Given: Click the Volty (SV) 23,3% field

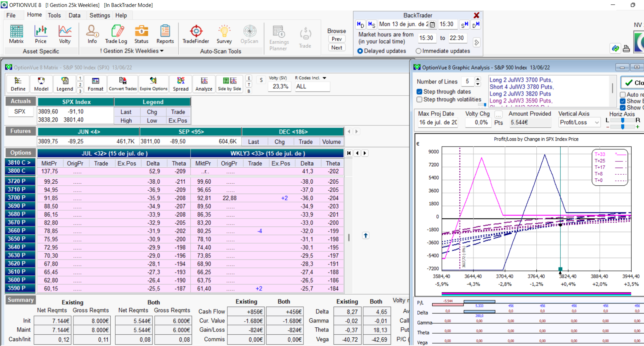Looking at the screenshot, I should pyautogui.click(x=280, y=86).
